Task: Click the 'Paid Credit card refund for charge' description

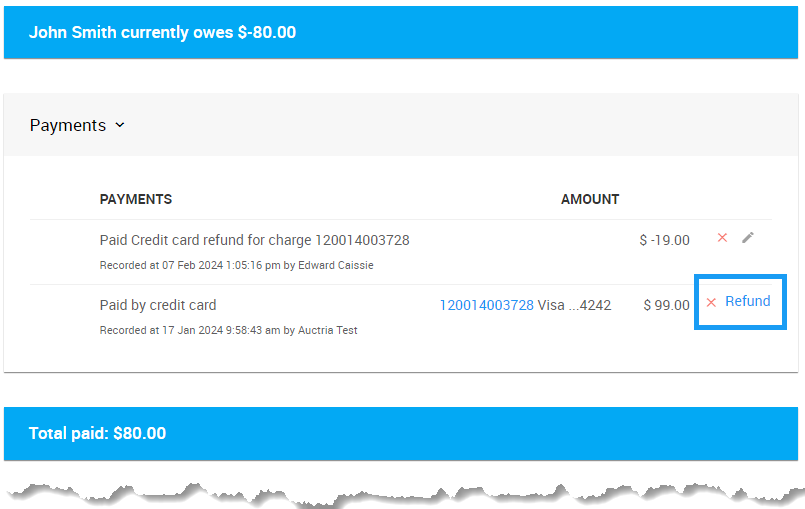Action: point(254,240)
